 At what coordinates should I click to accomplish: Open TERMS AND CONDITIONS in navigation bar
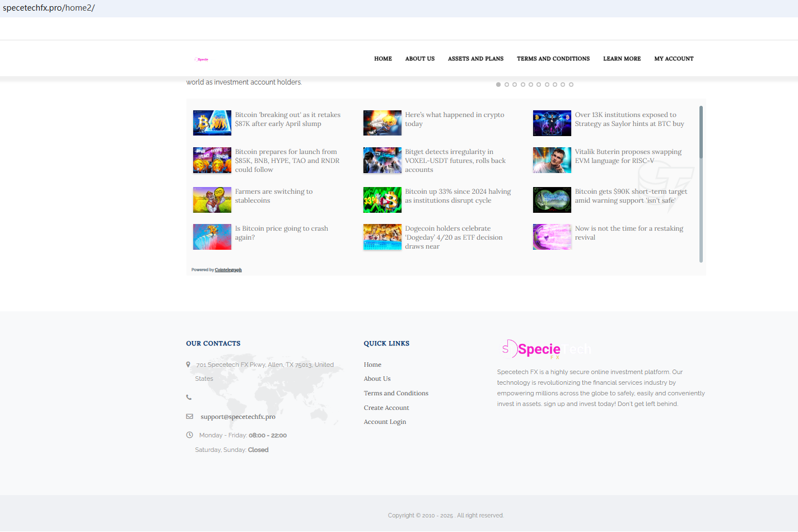click(x=553, y=59)
